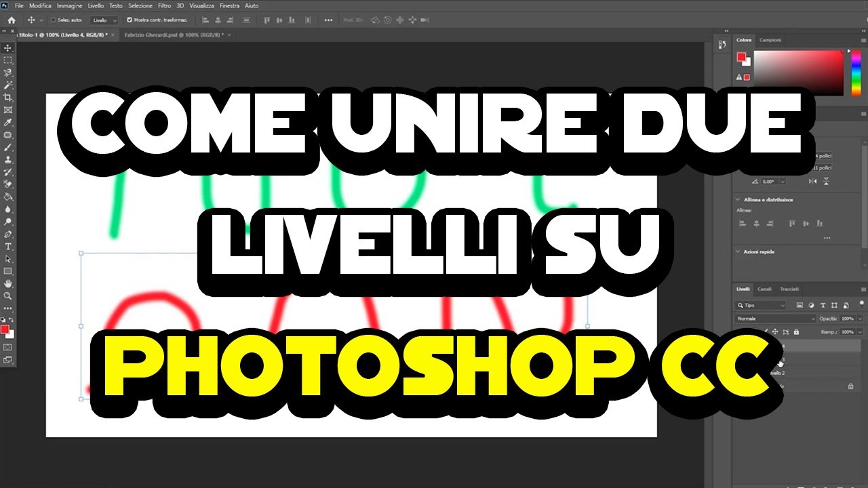Select the Clone Stamp tool

point(8,160)
